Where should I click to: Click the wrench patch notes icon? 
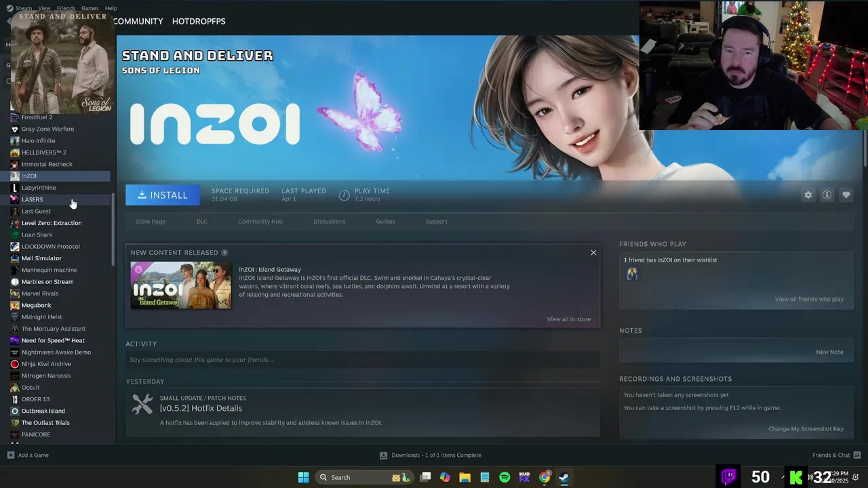(142, 404)
